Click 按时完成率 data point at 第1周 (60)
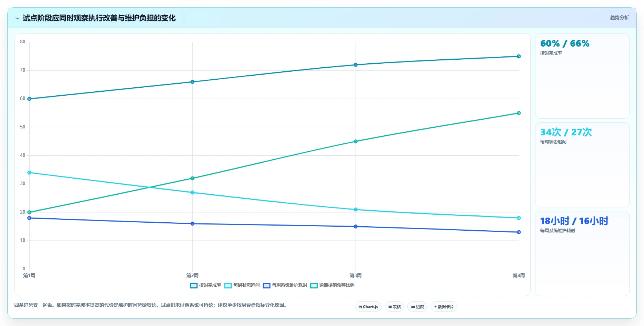This screenshot has height=326, width=644. pos(30,99)
